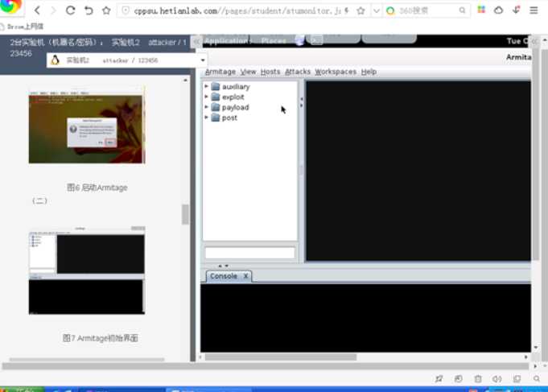Select the payload folder label
Screen dimensions: 548x392
236,108
